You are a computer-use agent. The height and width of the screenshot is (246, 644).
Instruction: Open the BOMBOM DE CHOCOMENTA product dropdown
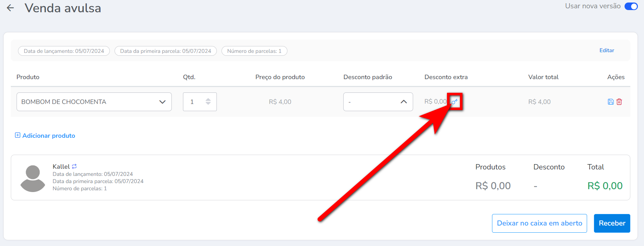coord(94,102)
